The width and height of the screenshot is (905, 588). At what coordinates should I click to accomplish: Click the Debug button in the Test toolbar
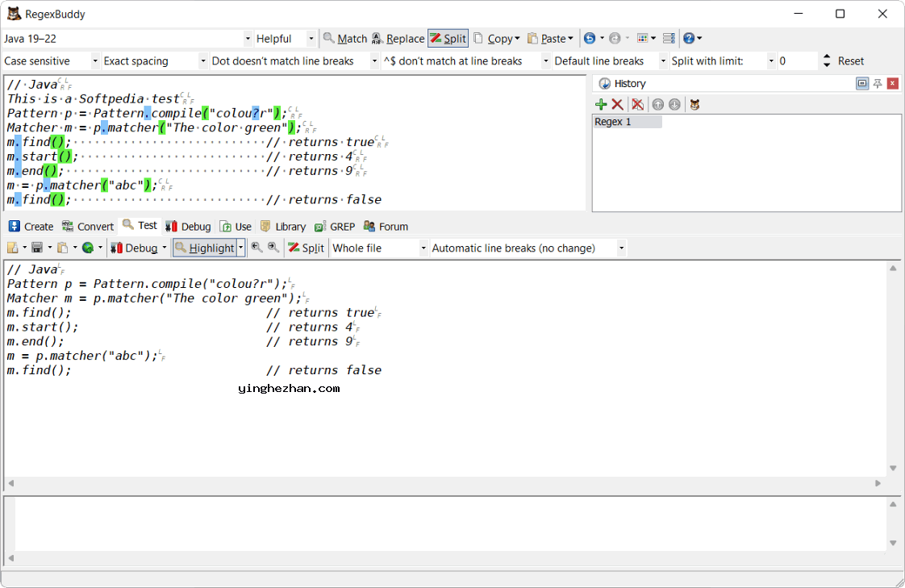[135, 248]
